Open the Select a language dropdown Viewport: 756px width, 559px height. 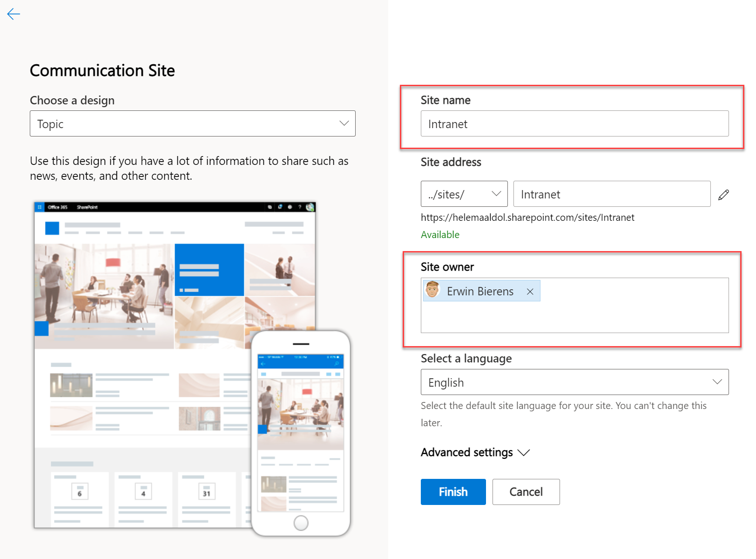(574, 382)
